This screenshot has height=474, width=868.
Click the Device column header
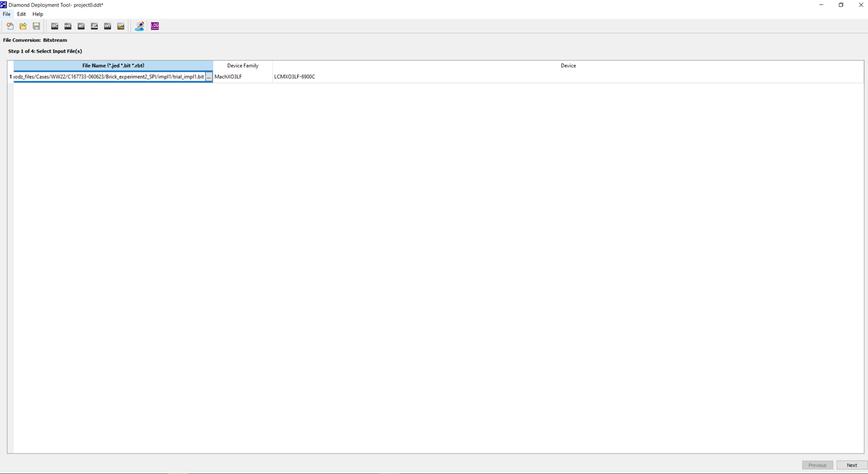568,65
